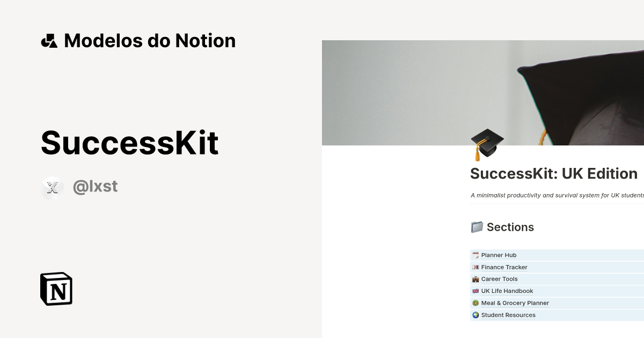Screen dimensions: 644x338
Task: Click the @lxst creator handle
Action: click(95, 186)
